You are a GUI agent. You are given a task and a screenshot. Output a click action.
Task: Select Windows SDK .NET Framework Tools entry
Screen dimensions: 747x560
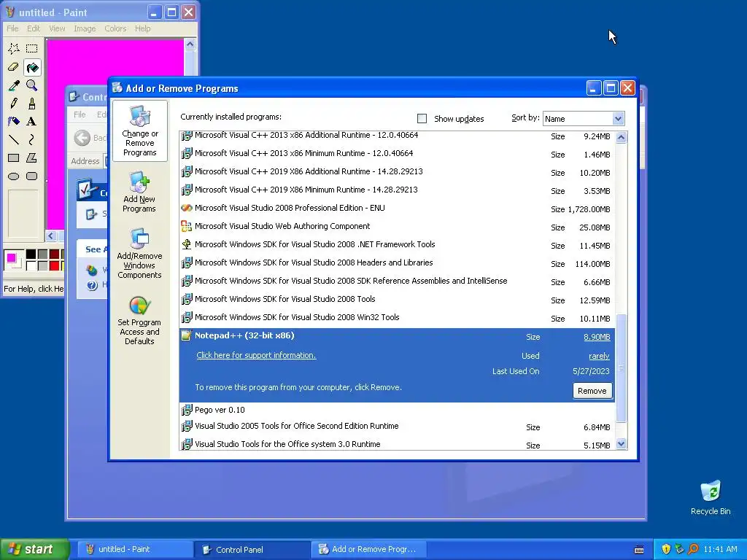(397, 245)
